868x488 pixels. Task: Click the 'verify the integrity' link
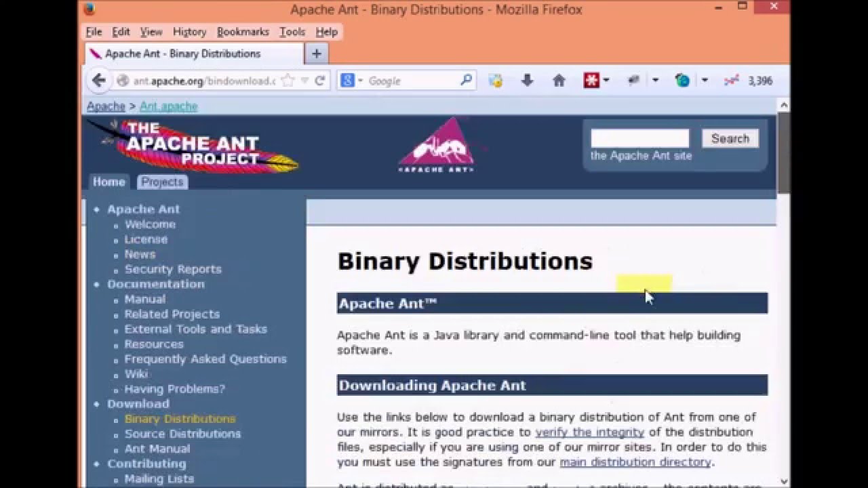pyautogui.click(x=589, y=432)
